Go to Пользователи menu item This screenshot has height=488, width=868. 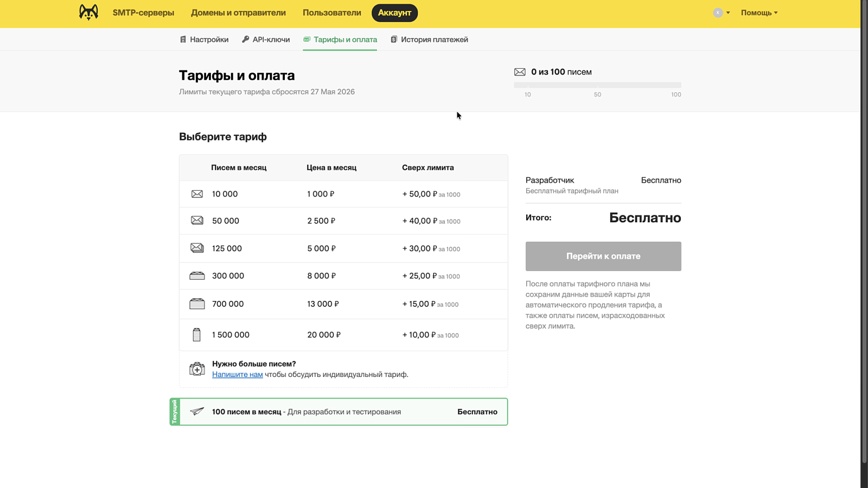pos(332,12)
